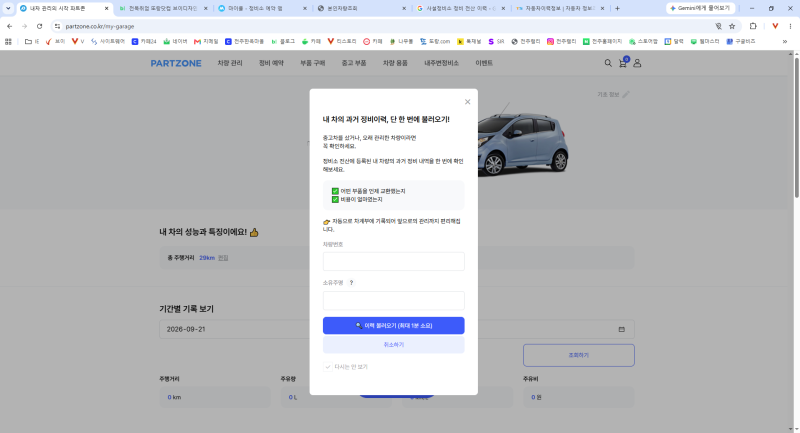Open the SIR bookmark
Screen dimensions: 800x433
click(496, 42)
